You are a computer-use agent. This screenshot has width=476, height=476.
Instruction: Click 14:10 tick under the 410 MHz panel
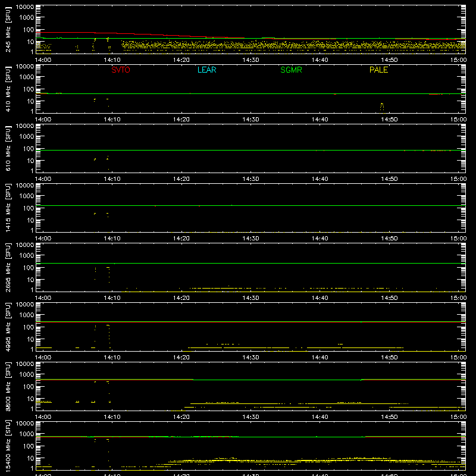tap(112, 120)
